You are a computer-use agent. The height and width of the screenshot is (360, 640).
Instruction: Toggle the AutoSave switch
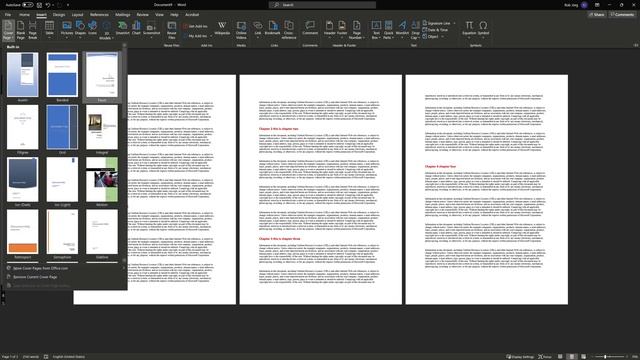coord(27,5)
